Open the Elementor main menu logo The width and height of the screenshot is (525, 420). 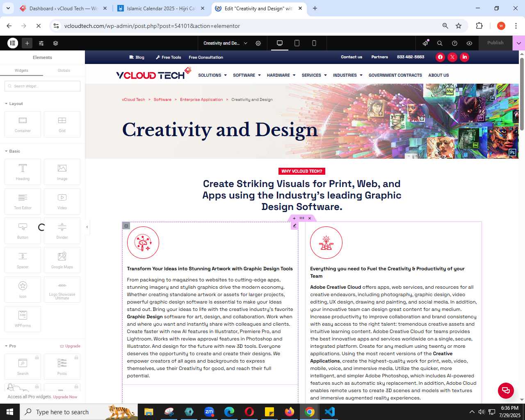(x=13, y=43)
